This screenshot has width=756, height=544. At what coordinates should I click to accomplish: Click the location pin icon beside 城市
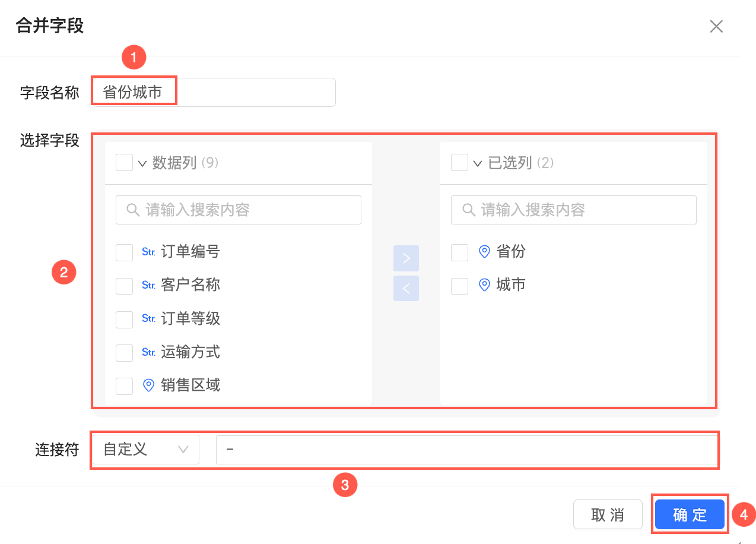pyautogui.click(x=485, y=285)
